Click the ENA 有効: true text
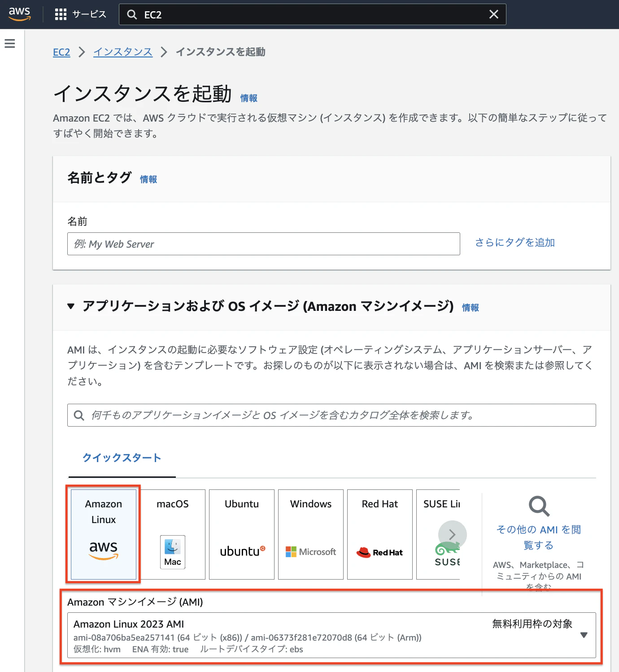Screen dimensions: 619x672 click(160, 650)
